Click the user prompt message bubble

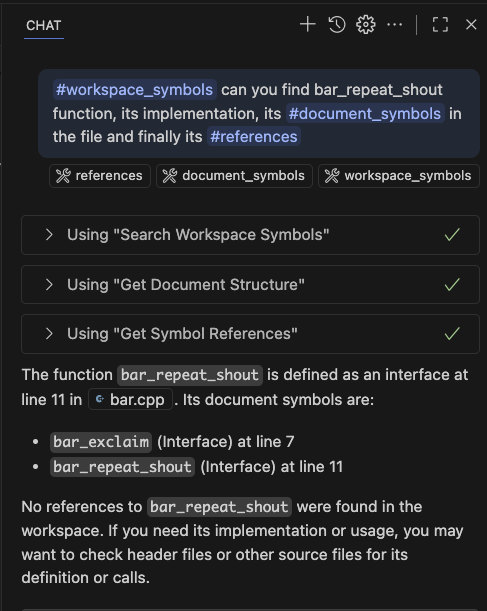[259, 113]
